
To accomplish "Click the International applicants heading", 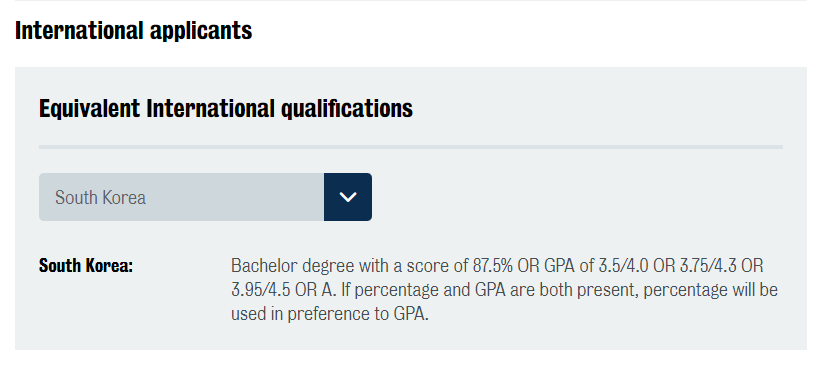I will (x=134, y=31).
